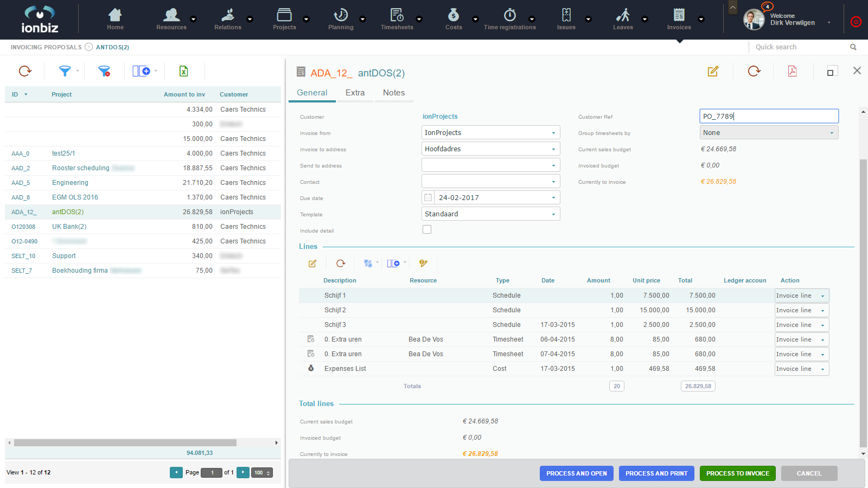Click Process to Invoice button

pyautogui.click(x=738, y=473)
